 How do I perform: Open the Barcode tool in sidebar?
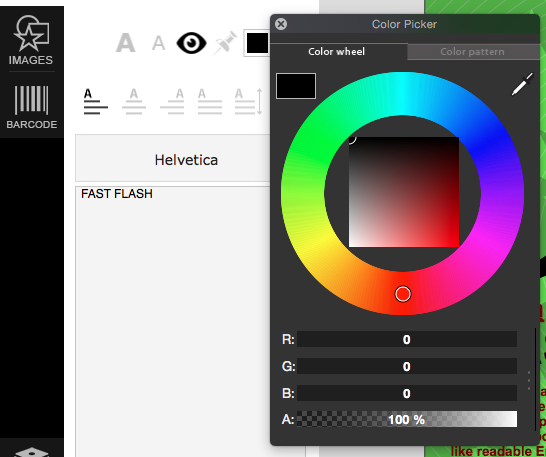(32, 107)
